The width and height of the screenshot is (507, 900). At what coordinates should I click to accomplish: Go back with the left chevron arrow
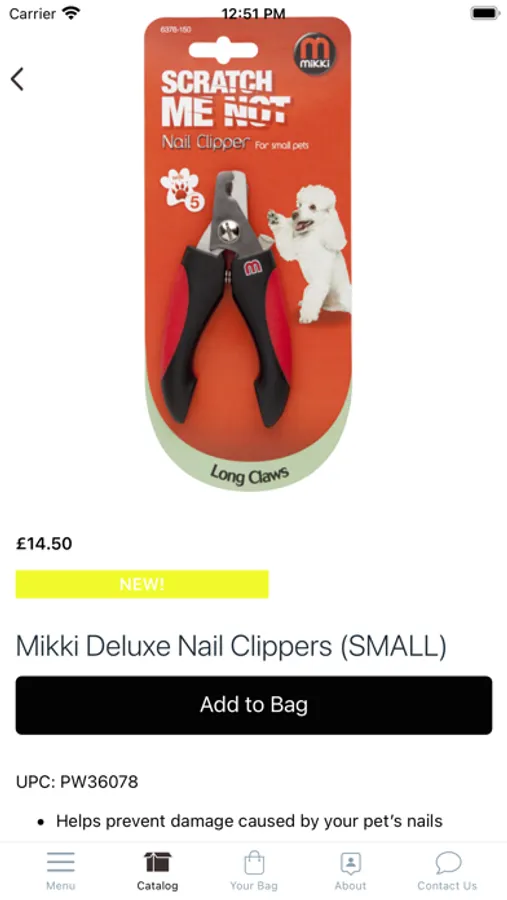pos(17,79)
